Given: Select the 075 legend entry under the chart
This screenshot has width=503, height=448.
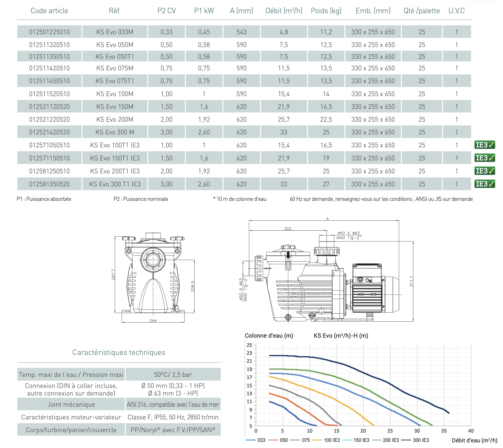Looking at the screenshot, I should [x=300, y=440].
